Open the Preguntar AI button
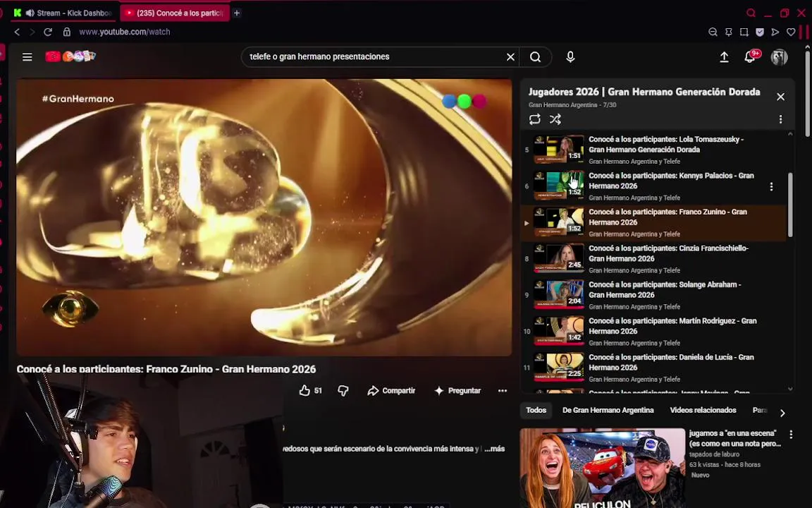The image size is (812, 508). 457,391
